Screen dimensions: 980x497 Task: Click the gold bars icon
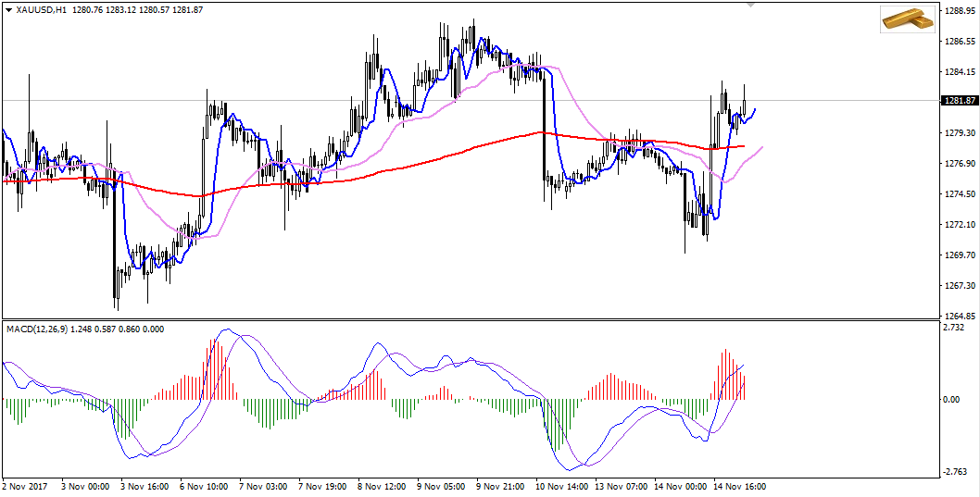[x=908, y=19]
